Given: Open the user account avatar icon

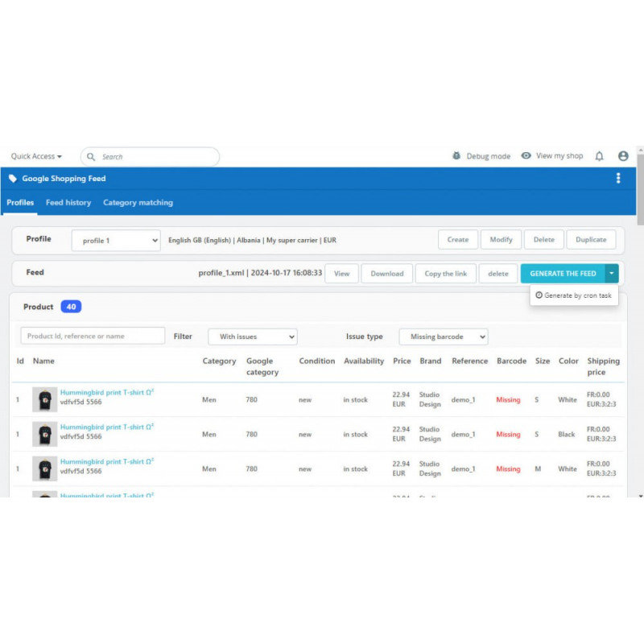Looking at the screenshot, I should [x=623, y=156].
